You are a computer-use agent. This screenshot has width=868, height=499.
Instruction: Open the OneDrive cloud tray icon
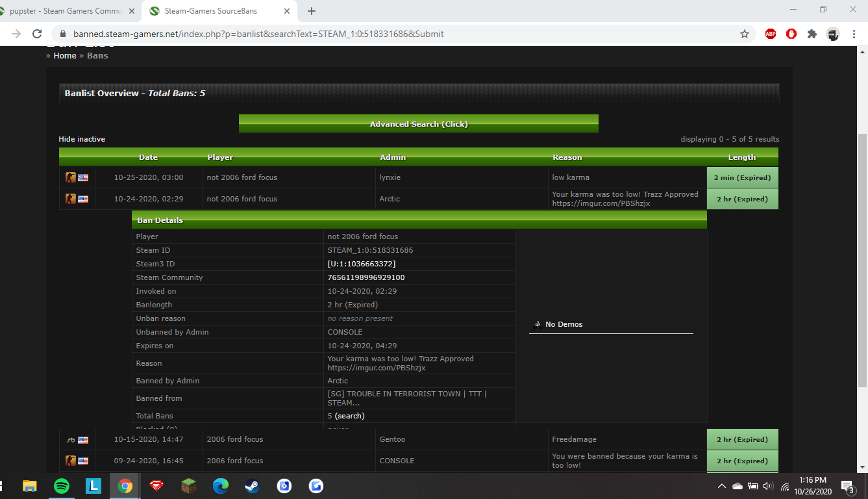tap(738, 486)
